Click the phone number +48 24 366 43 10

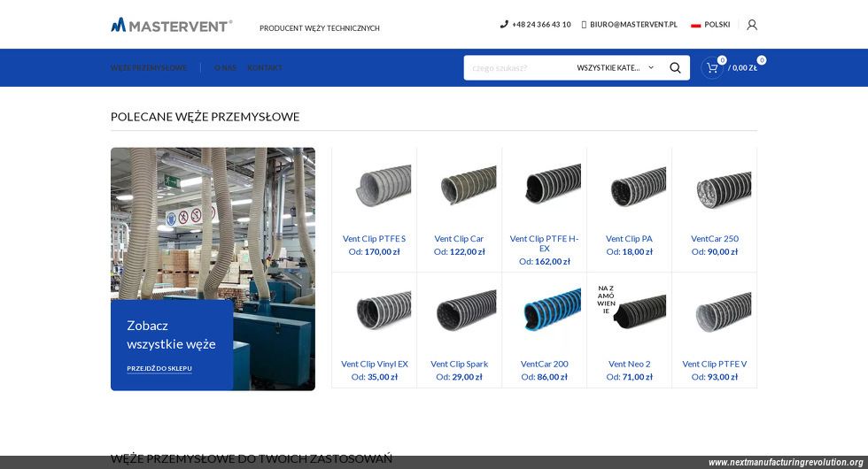tap(541, 25)
